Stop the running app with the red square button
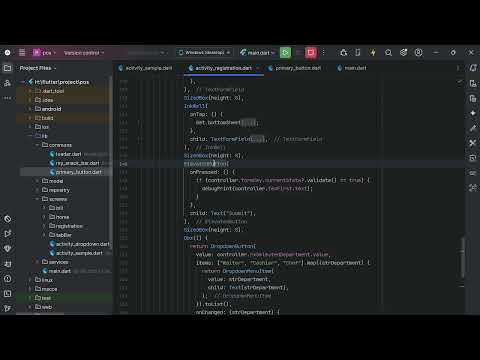The width and height of the screenshot is (480, 360). point(311,52)
